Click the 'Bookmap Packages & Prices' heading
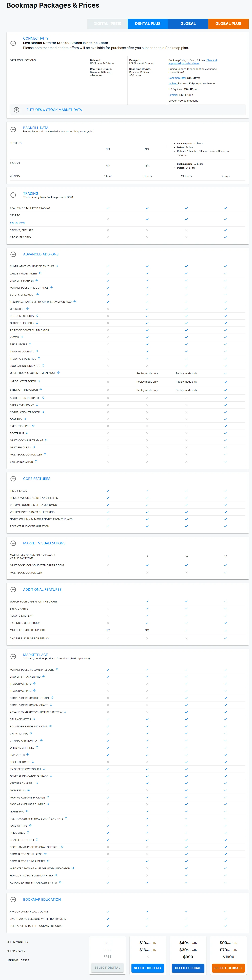Viewport: 252px width, 980px height. tap(53, 5)
